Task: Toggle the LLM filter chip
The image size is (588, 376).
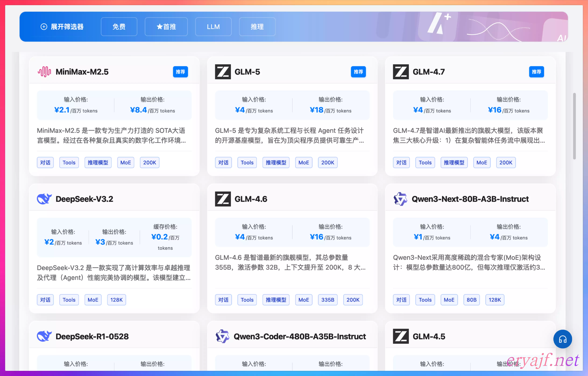Action: coord(213,27)
